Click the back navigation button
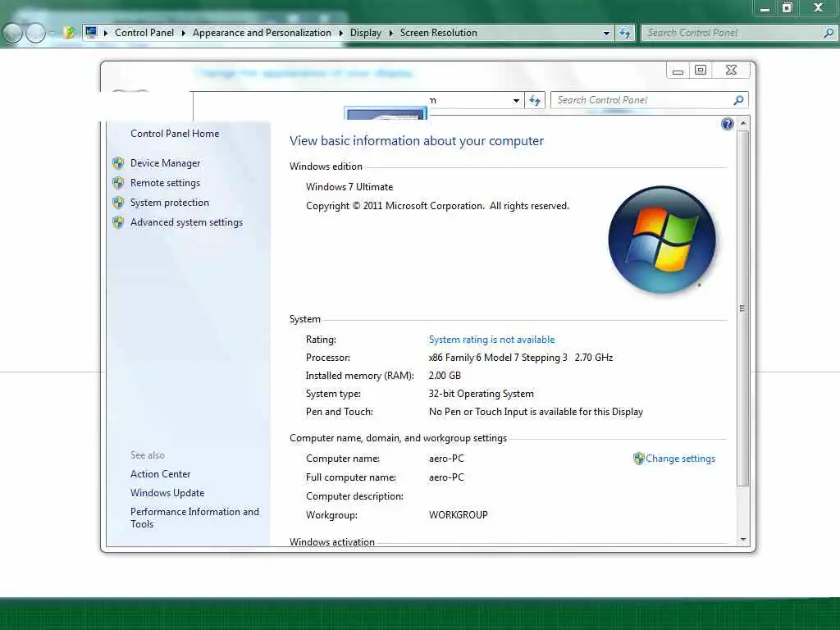The image size is (840, 630). (x=12, y=33)
